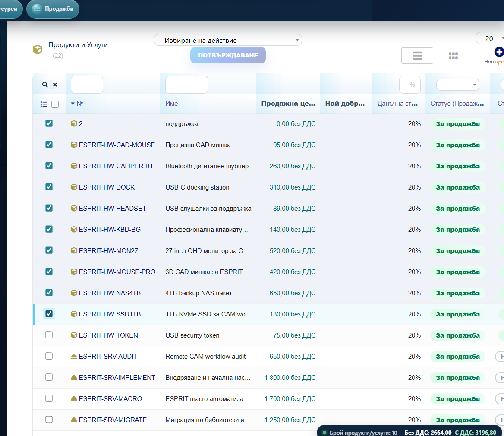Click the name Bluetooth дигитален шублер
The height and width of the screenshot is (436, 504).
pos(207,166)
